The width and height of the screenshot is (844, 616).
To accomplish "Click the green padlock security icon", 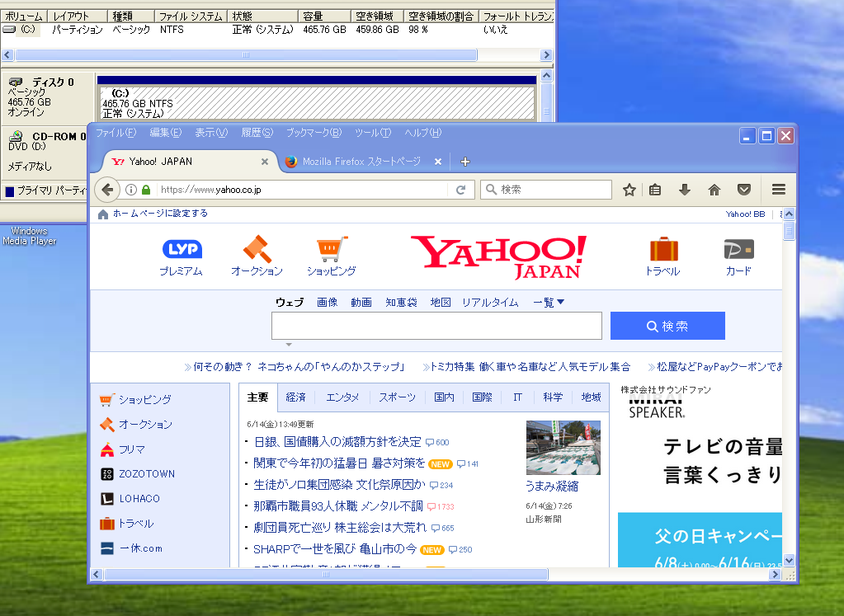I will point(146,190).
